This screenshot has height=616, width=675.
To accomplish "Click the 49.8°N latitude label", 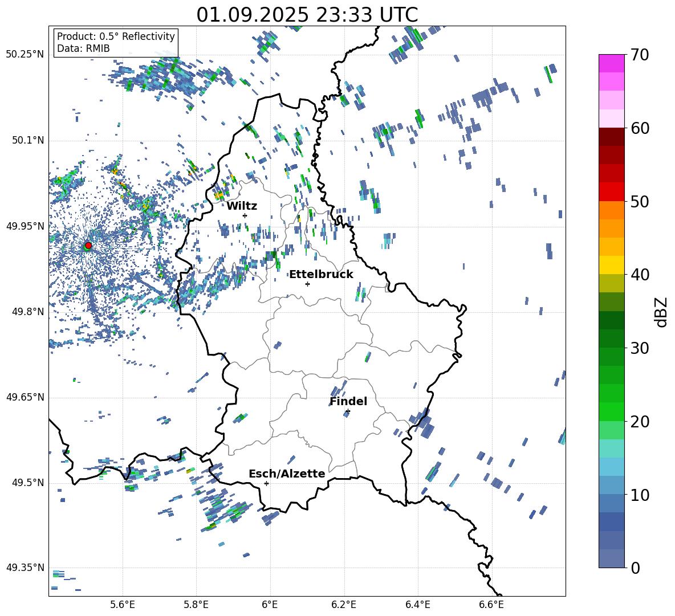I will click(27, 312).
